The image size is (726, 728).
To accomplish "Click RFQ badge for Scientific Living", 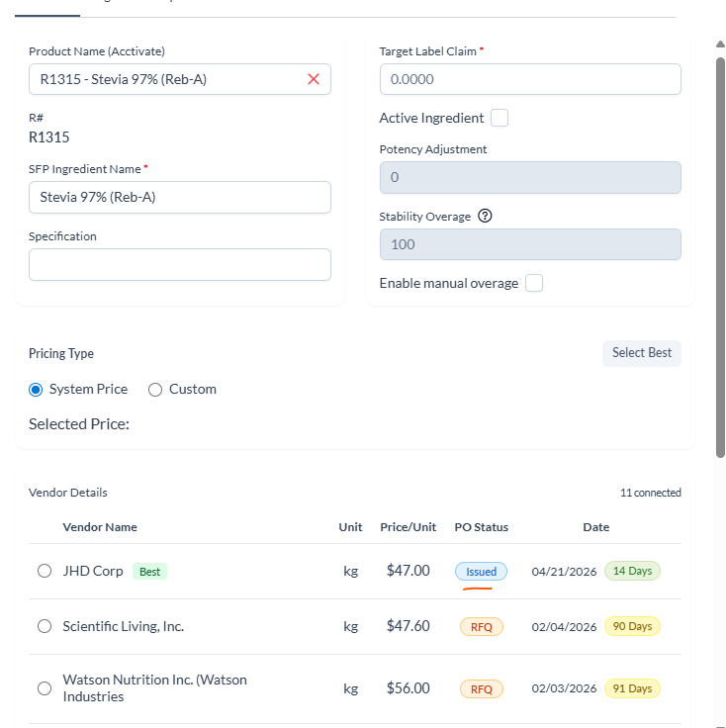I will click(x=482, y=627).
